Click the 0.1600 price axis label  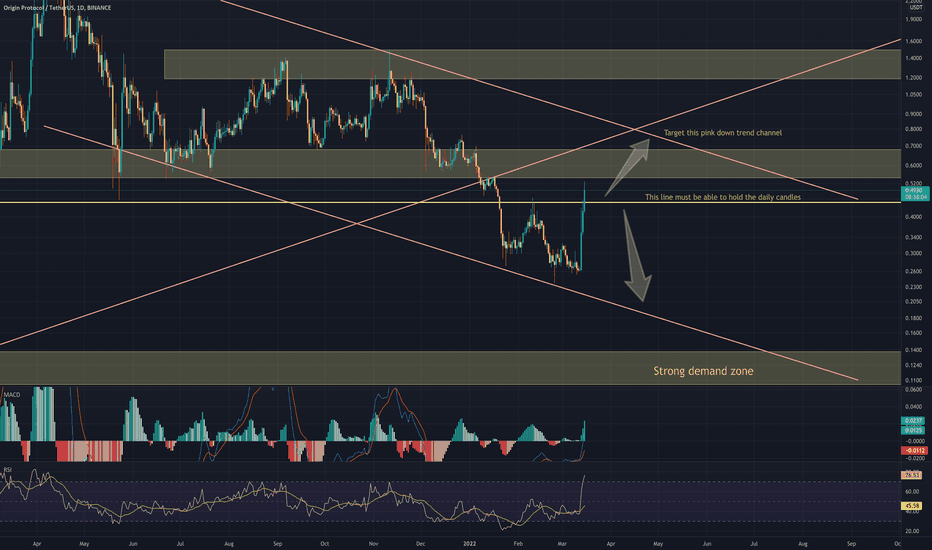click(x=914, y=333)
